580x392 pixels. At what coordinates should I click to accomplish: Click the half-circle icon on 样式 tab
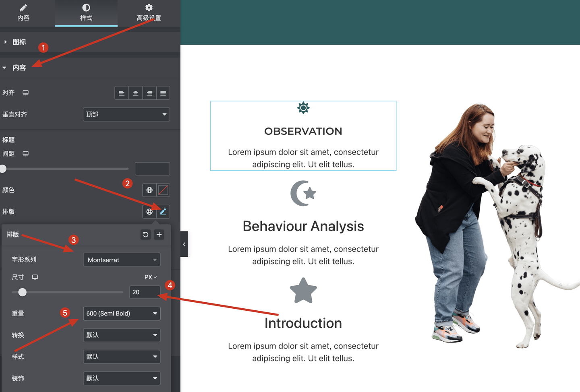click(86, 8)
